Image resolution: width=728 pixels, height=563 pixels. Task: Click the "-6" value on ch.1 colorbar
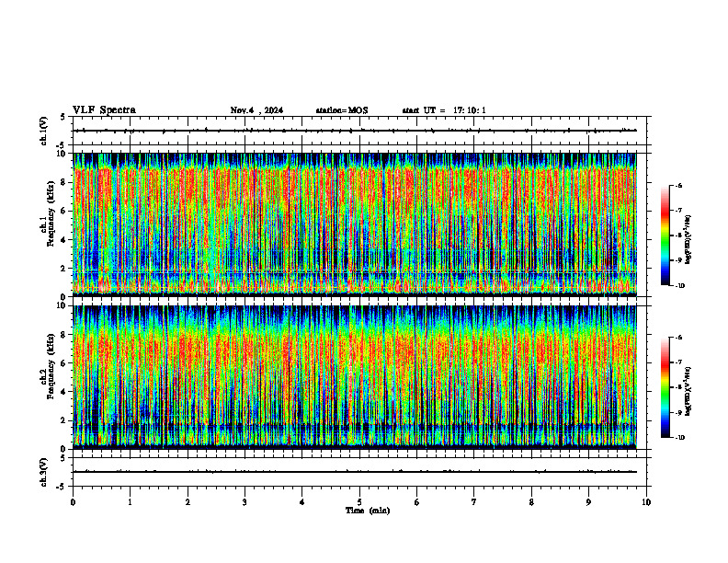tap(678, 185)
